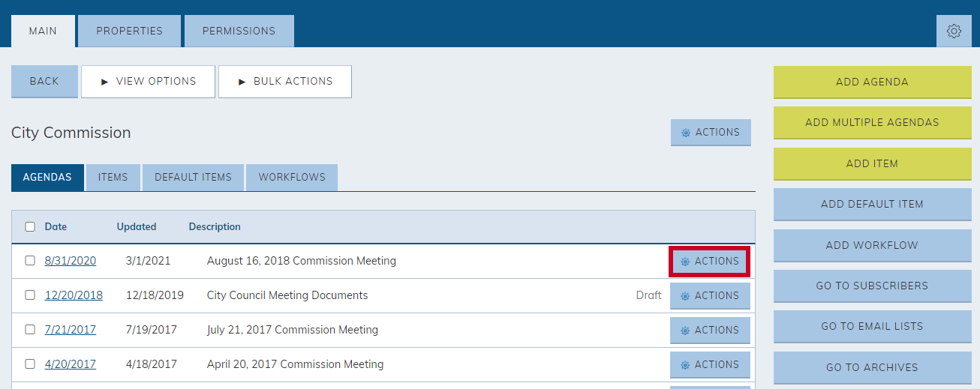Open the 12/20/2018 agenda link
Screen dimensions: 980x389
click(x=74, y=295)
